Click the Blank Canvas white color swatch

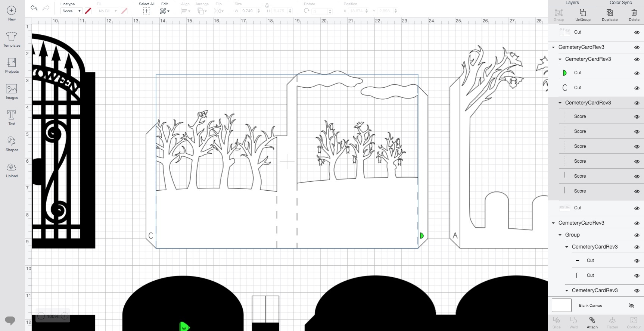point(561,305)
